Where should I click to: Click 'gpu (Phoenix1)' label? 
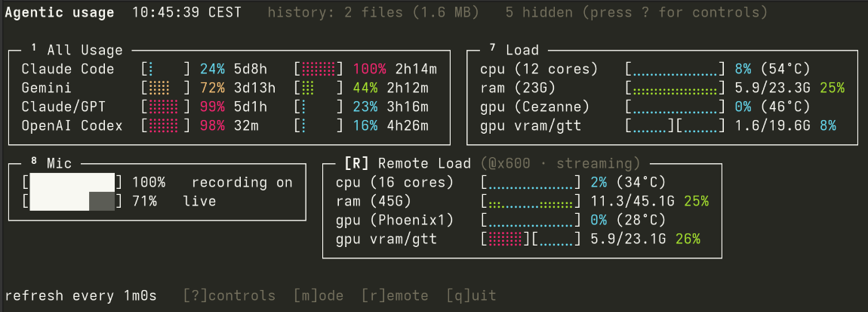coord(394,220)
